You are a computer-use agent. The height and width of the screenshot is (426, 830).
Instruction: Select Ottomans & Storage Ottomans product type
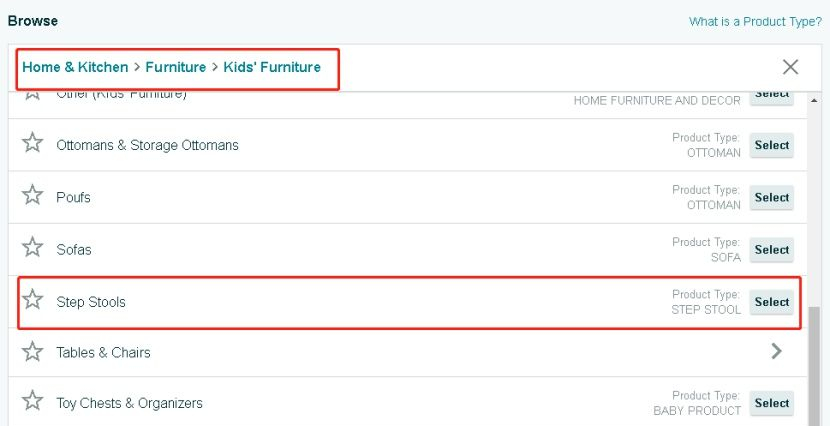pyautogui.click(x=772, y=145)
